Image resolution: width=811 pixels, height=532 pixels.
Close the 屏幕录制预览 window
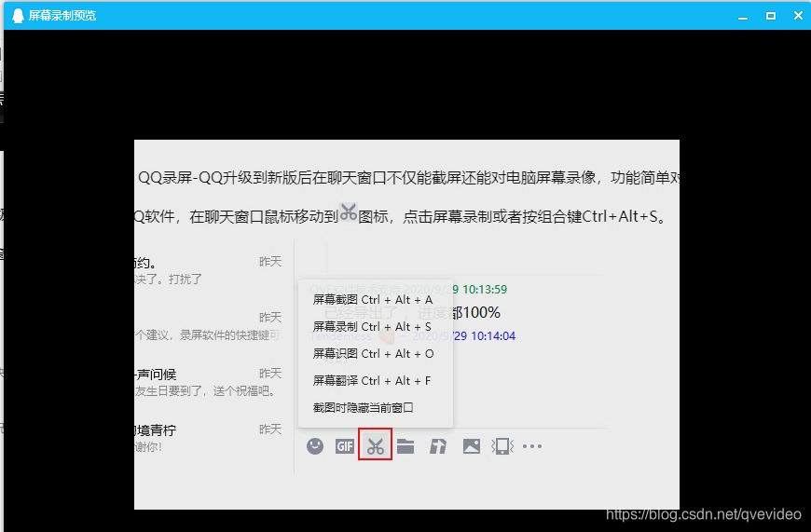[x=798, y=16]
